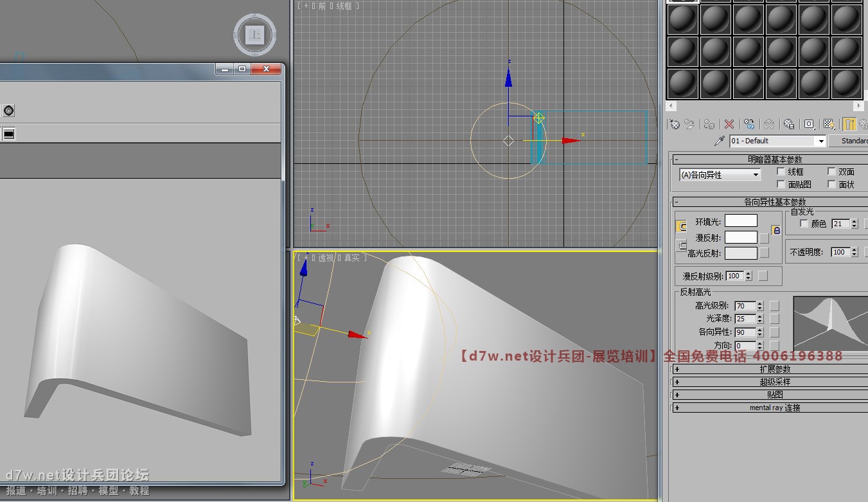Open the 透视 view label menu
The height and width of the screenshot is (502, 868).
tap(326, 258)
